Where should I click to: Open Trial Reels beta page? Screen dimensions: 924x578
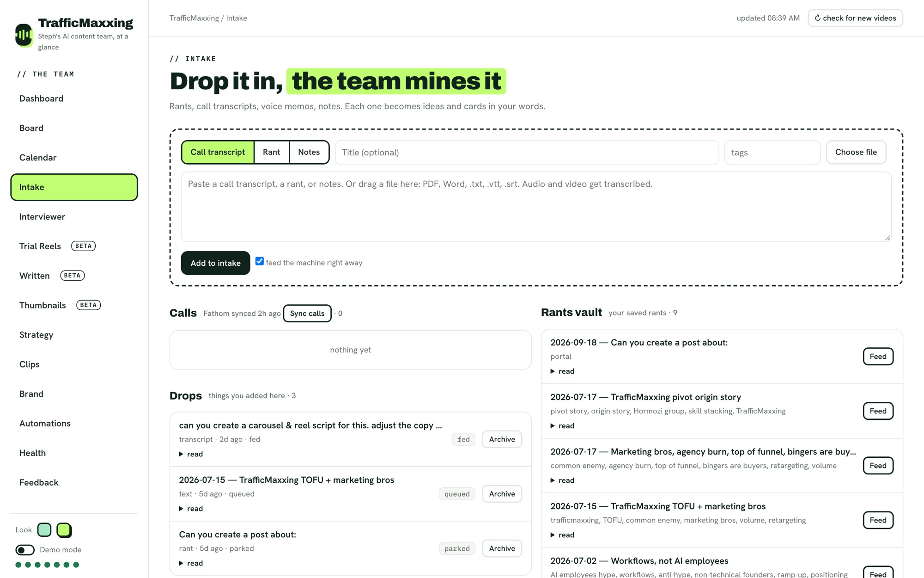74,246
